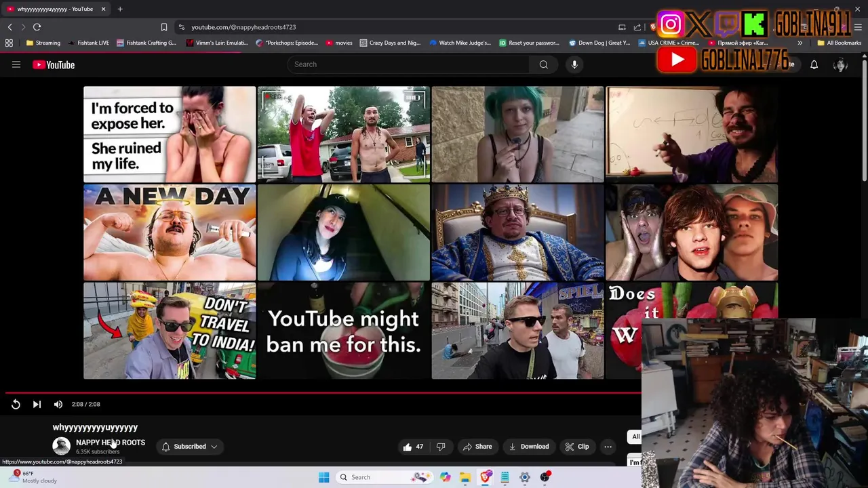
Task: Open a new browser tab
Action: tap(120, 9)
